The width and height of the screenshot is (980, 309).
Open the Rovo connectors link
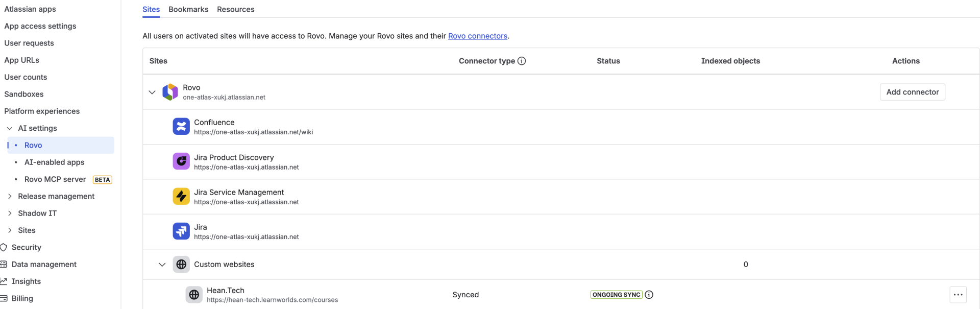pyautogui.click(x=477, y=36)
